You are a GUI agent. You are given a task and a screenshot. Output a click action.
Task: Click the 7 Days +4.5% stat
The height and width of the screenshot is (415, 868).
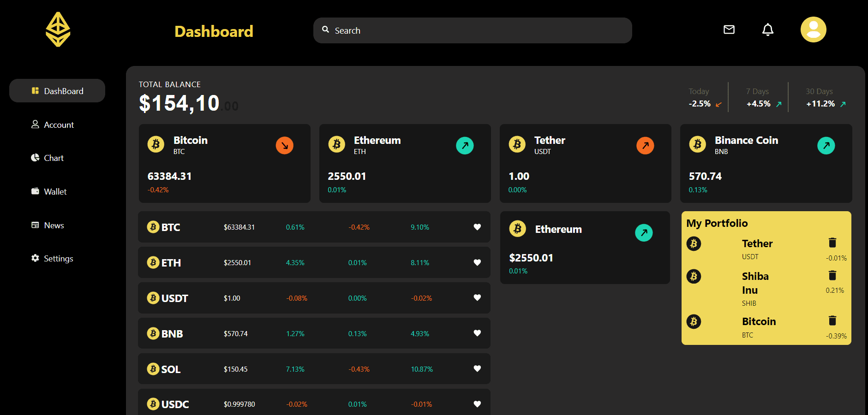(764, 98)
